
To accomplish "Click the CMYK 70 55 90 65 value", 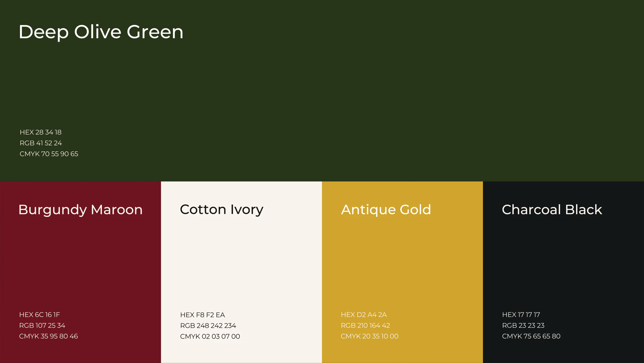I will [x=49, y=154].
